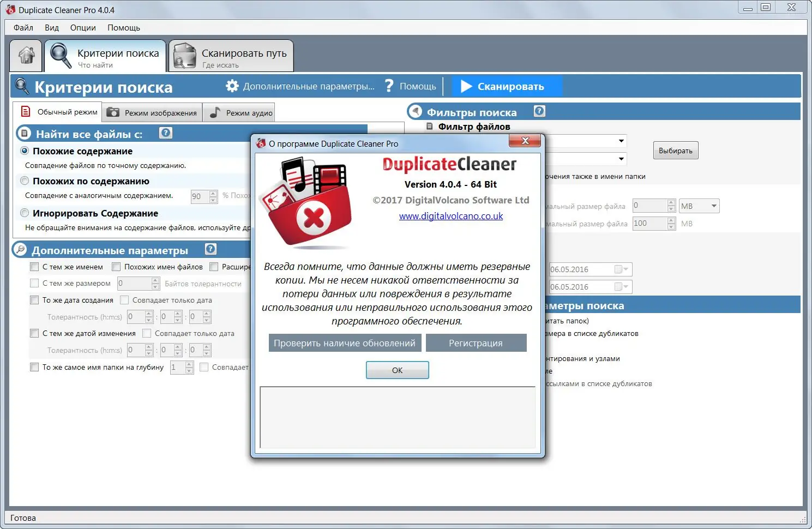
Task: Click the help icon beside Найти все файлы
Action: pos(166,133)
